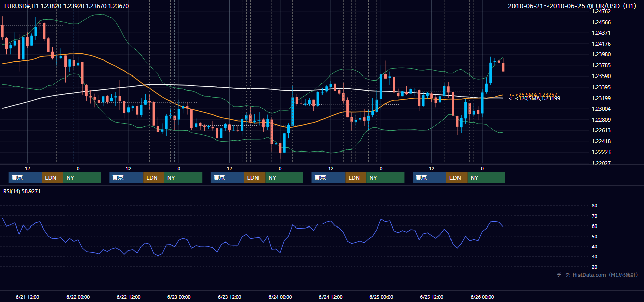This screenshot has width=644, height=302.
Task: Click RSI scale value 20
Action: tap(594, 267)
